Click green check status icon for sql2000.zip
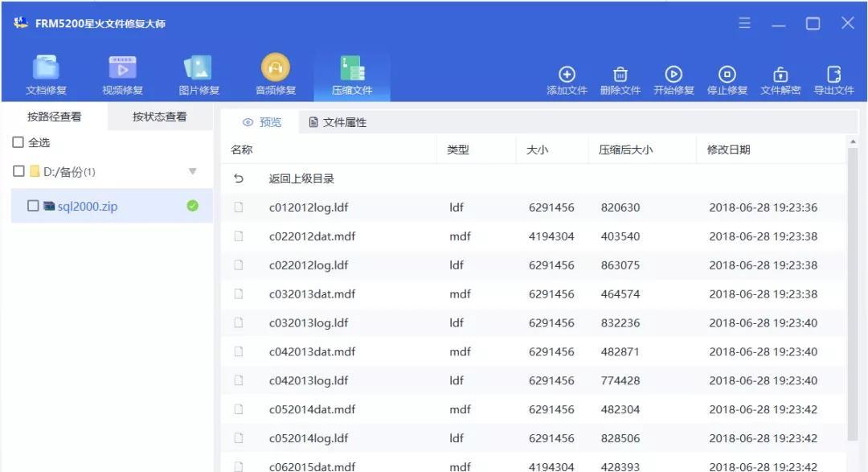The height and width of the screenshot is (472, 868). point(193,206)
